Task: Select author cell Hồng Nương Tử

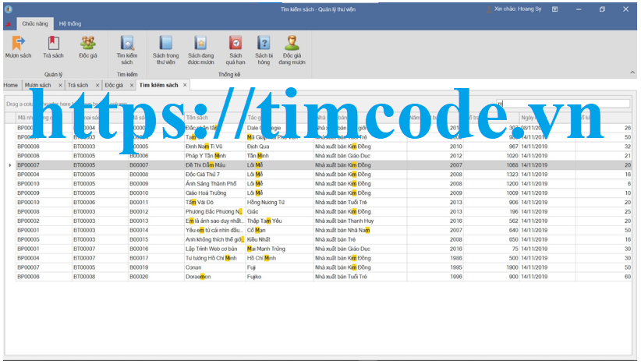Action: point(280,202)
